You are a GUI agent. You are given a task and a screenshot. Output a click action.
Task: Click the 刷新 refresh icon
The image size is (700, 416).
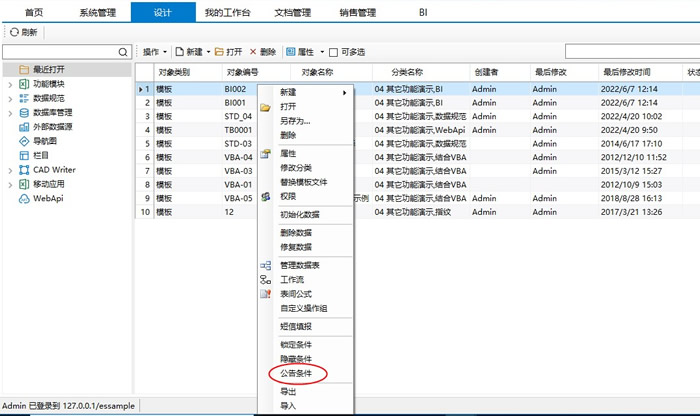click(12, 33)
